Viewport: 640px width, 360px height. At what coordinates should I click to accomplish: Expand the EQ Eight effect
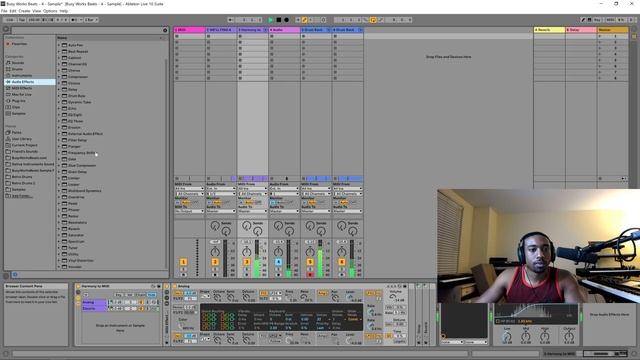click(59, 115)
